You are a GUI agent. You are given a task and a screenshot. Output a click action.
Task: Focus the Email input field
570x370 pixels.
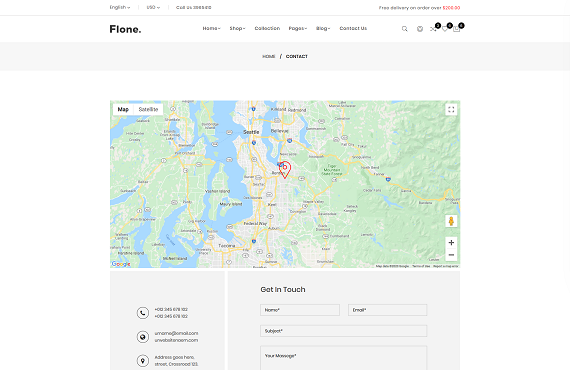point(388,310)
